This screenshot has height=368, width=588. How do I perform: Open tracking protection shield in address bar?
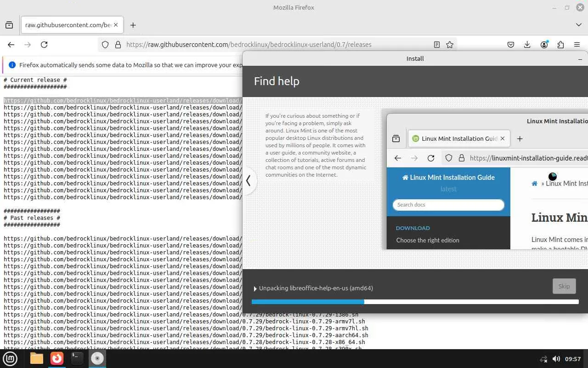tap(105, 45)
